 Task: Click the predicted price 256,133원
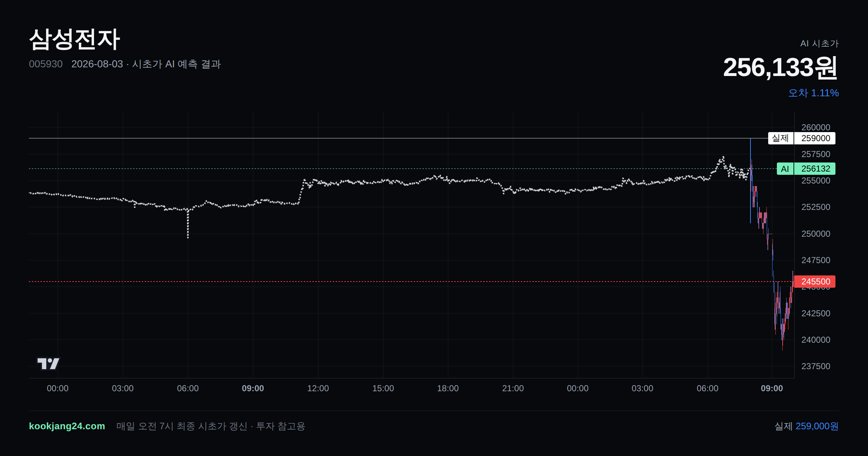[780, 67]
